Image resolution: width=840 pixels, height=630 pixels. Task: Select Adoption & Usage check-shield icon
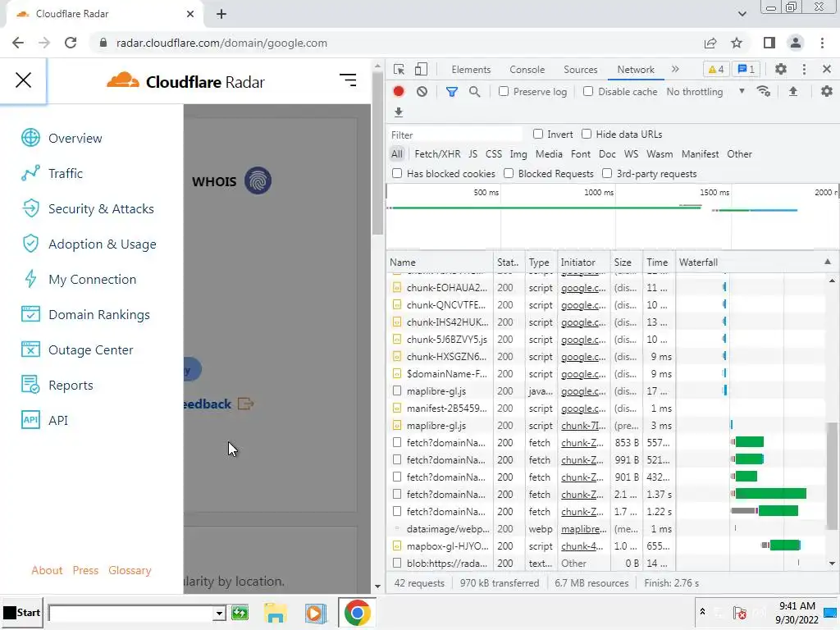(x=30, y=244)
